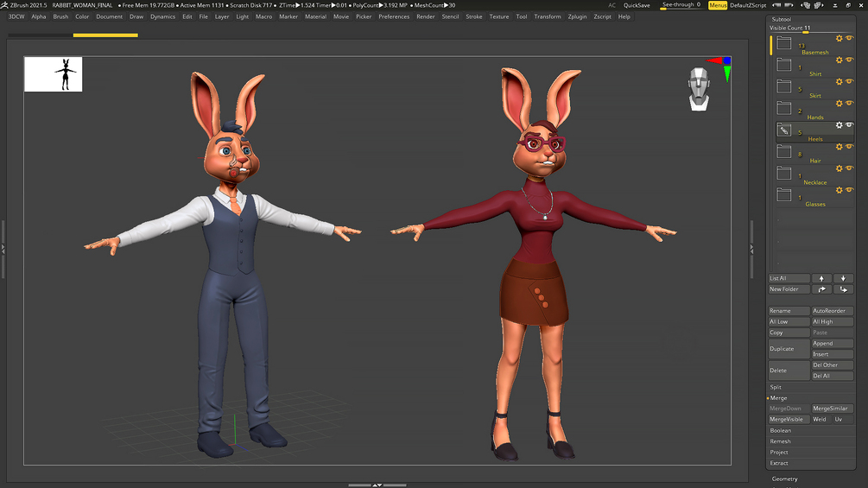This screenshot has height=488, width=868.
Task: Open the gear settings for Shirt folder
Action: tap(839, 60)
